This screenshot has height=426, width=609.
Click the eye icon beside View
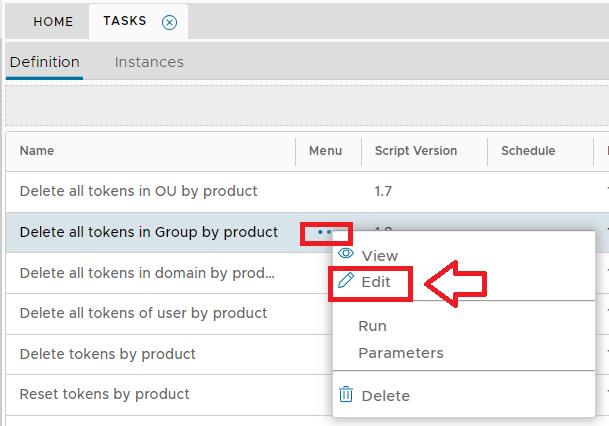point(346,255)
